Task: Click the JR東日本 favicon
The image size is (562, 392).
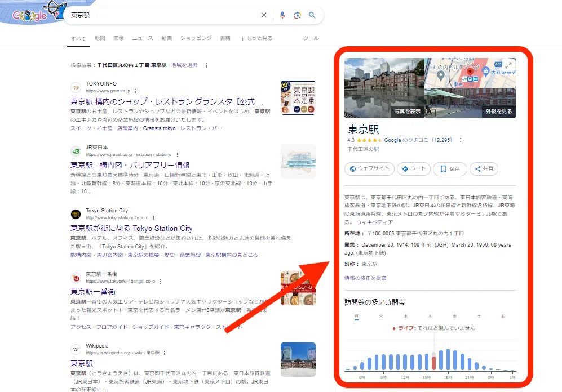Action: coord(76,151)
